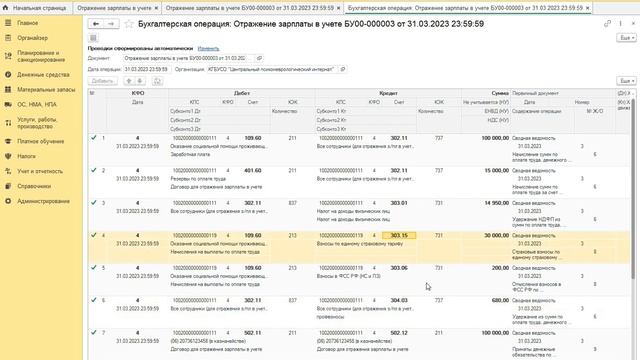
Task: Click the icon right of the move arrows
Action: 157,81
